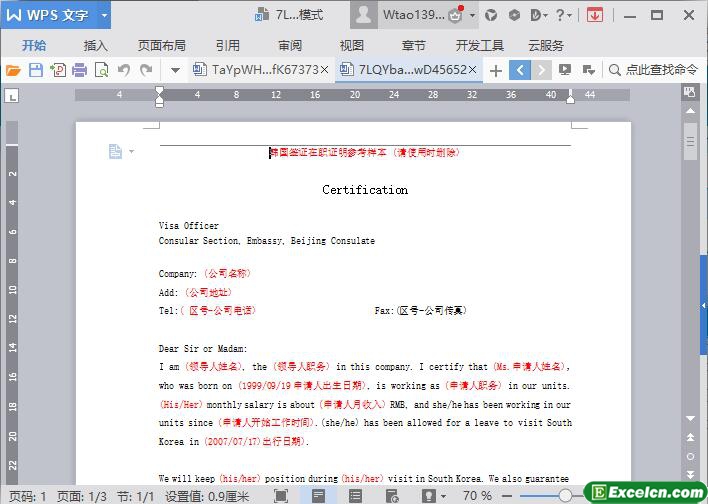The image size is (708, 504).
Task: Click the browse object circle icon
Action: (x=690, y=457)
